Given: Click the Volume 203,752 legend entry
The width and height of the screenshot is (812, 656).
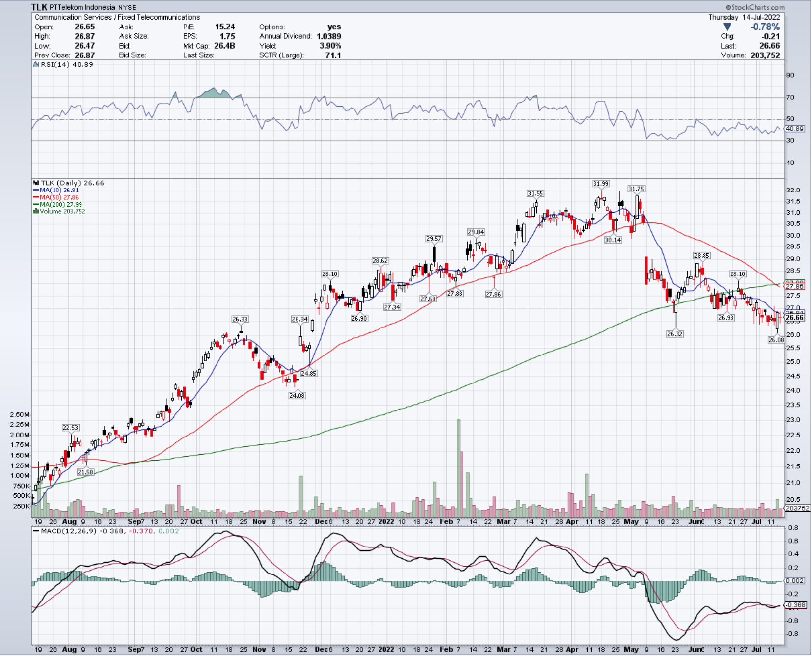Looking at the screenshot, I should coord(59,211).
